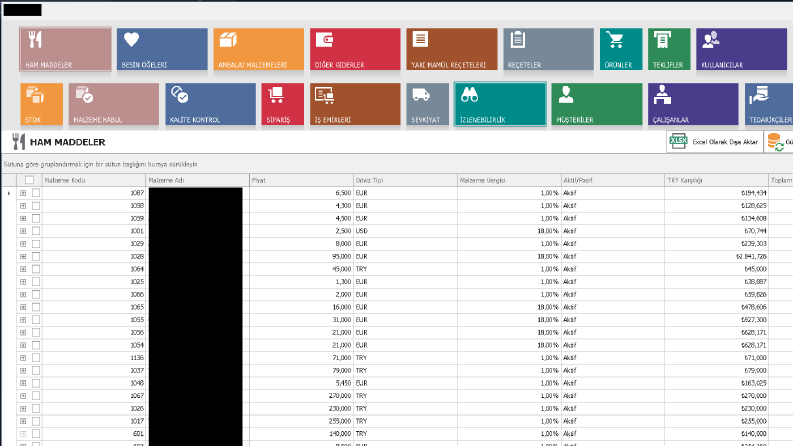
Task: Select the checkbox in row 1025
Action: tap(36, 282)
